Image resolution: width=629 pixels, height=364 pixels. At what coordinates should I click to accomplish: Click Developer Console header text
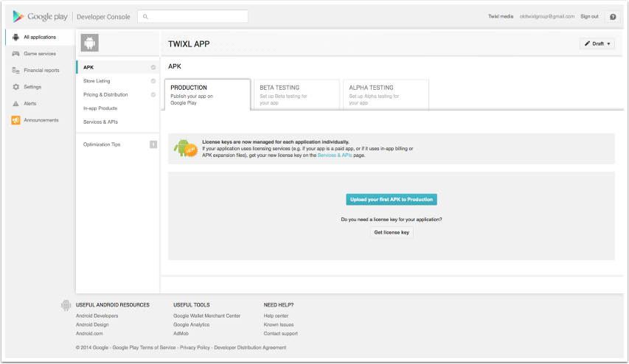(x=103, y=17)
